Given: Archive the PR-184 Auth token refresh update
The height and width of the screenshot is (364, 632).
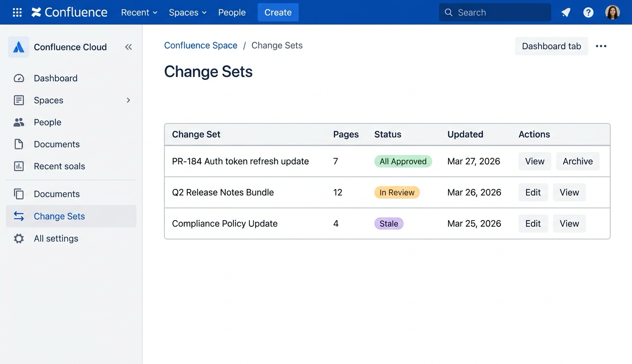Looking at the screenshot, I should [578, 161].
